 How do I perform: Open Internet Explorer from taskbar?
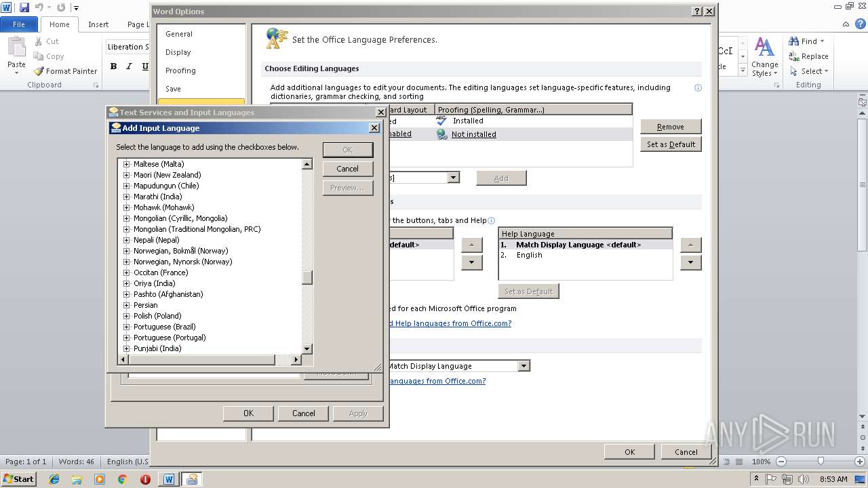coord(54,479)
